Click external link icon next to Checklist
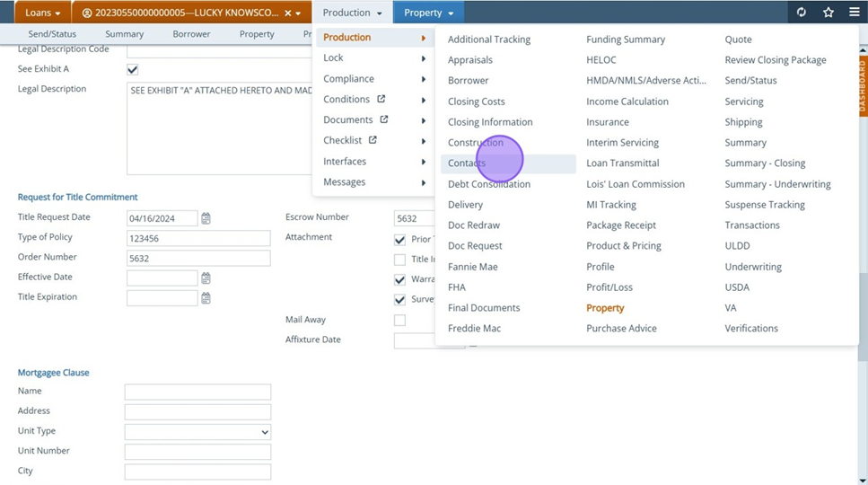 (373, 140)
